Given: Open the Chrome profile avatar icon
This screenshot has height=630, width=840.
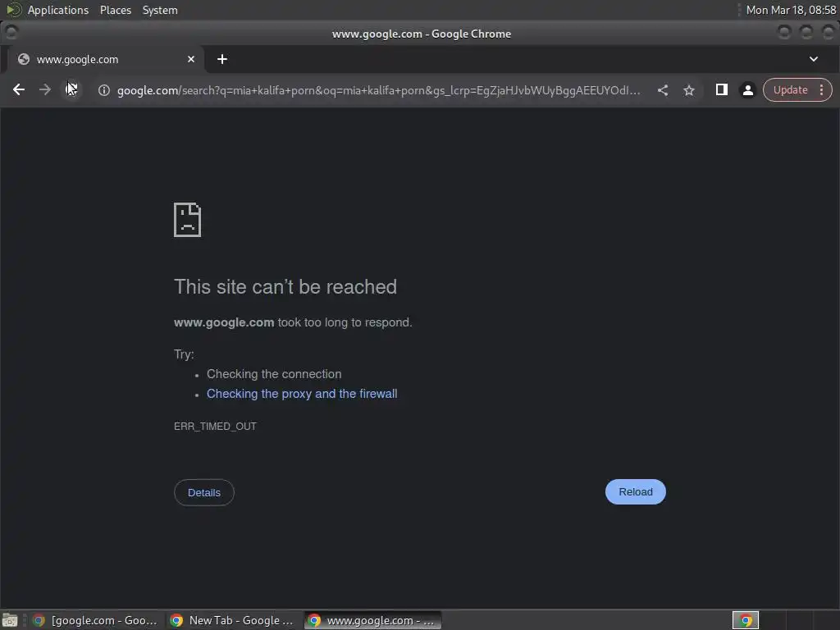Looking at the screenshot, I should (748, 90).
